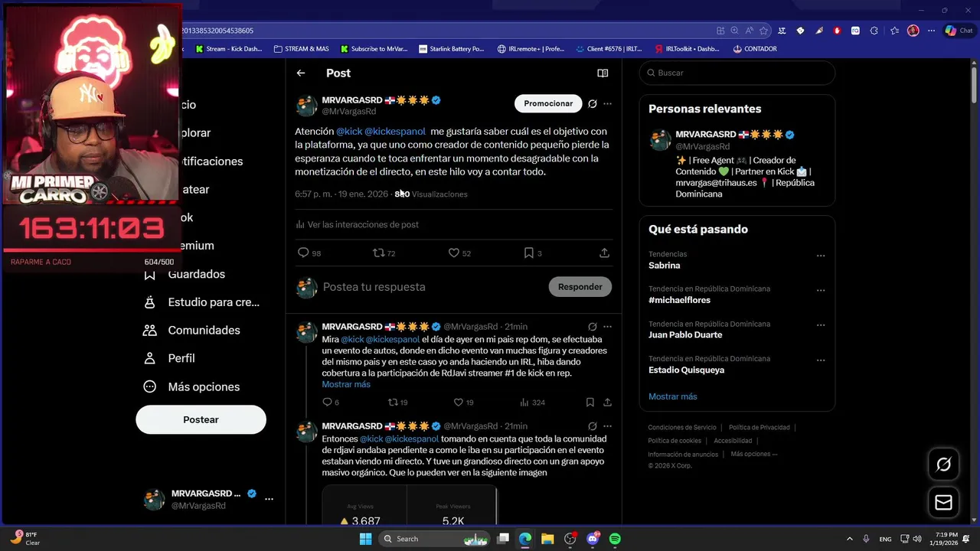Image resolution: width=980 pixels, height=551 pixels.
Task: Share the first thread reply
Action: click(x=607, y=402)
